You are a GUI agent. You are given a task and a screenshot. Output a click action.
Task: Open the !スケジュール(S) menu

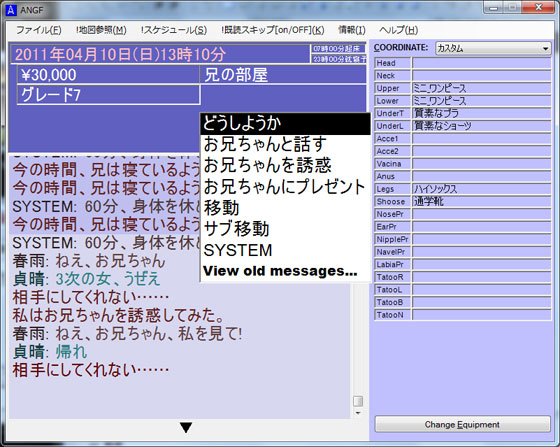click(x=174, y=30)
